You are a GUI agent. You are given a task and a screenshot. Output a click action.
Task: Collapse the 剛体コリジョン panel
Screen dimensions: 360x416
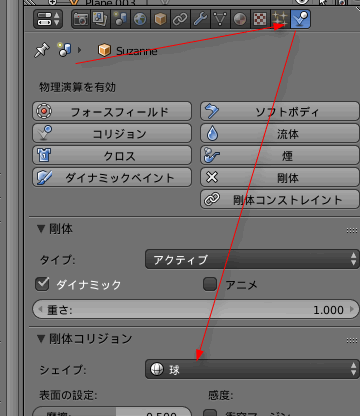point(41,339)
